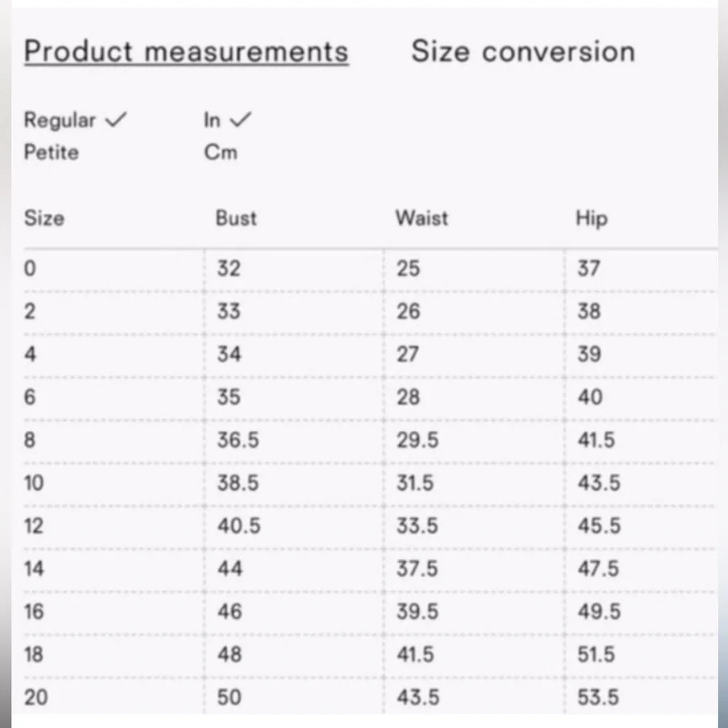
Task: Select the size 0 row label
Action: [30, 269]
